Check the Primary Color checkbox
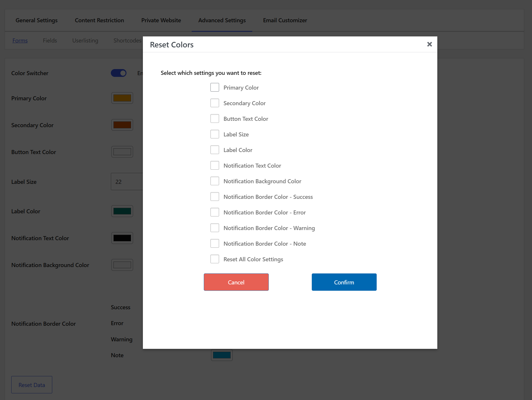The width and height of the screenshot is (532, 400). [x=215, y=87]
